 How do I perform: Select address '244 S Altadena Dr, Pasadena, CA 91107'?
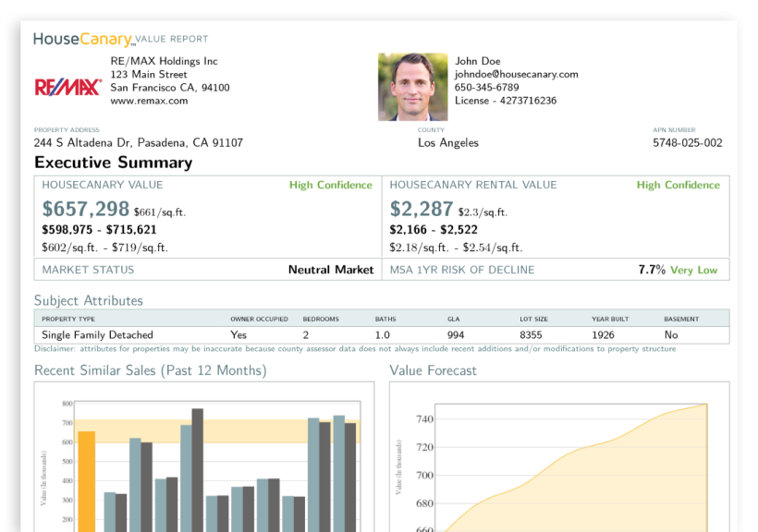[139, 143]
